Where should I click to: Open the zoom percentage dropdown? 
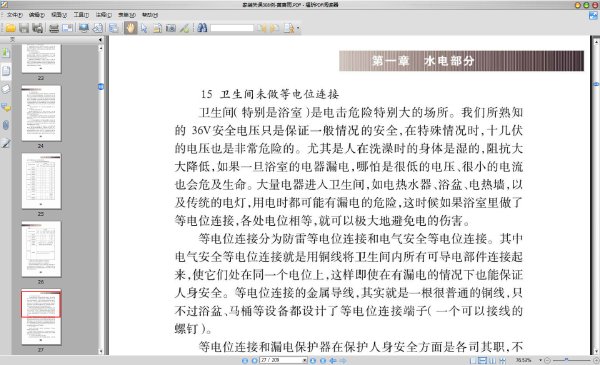(x=541, y=360)
